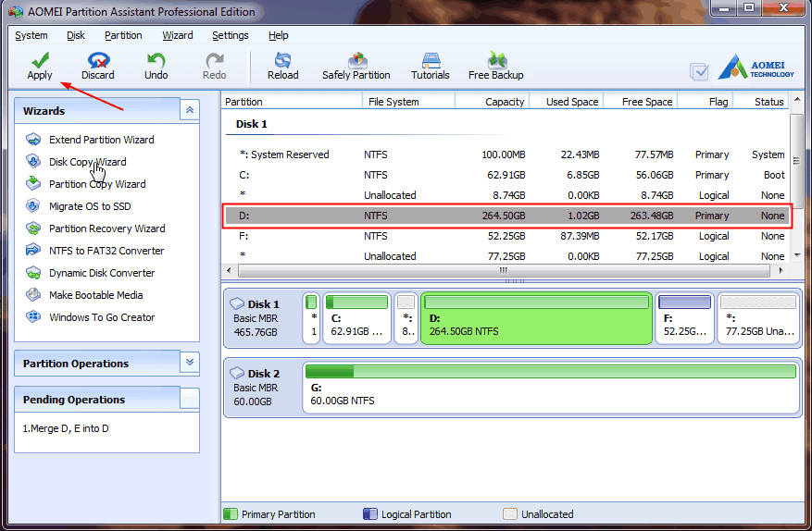Image resolution: width=812 pixels, height=531 pixels.
Task: Click Partition Copy Wizard icon
Action: pos(33,183)
